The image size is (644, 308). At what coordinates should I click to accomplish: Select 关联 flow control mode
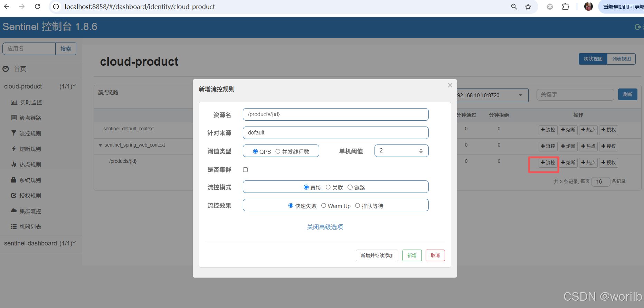328,187
